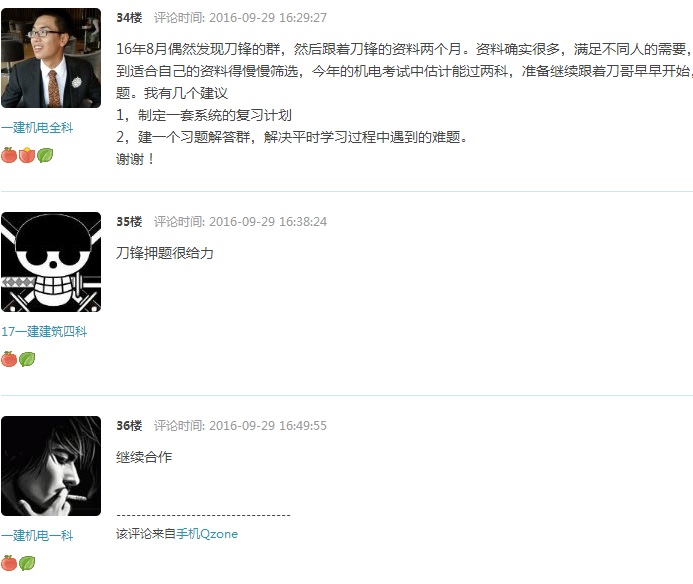Viewport: 693px width, 584px height.
Task: Click green leaf badge under 17一建建筑四科
Action: pos(27,359)
